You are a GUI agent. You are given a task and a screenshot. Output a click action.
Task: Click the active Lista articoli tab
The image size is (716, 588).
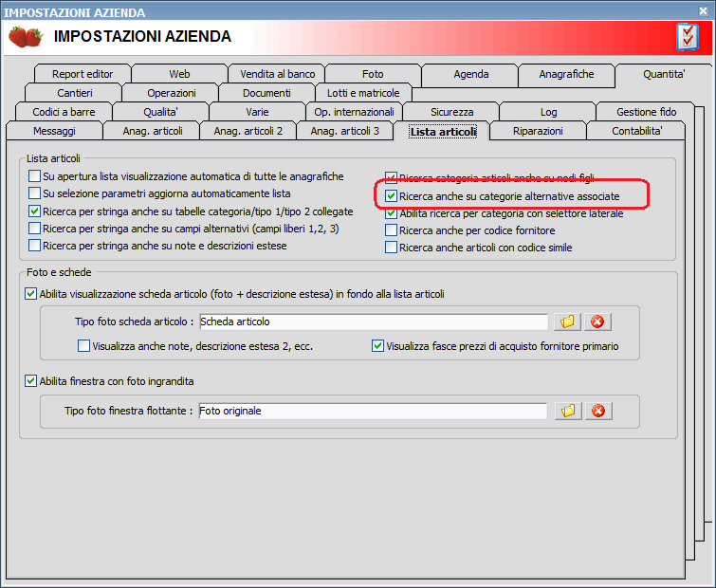coord(443,132)
